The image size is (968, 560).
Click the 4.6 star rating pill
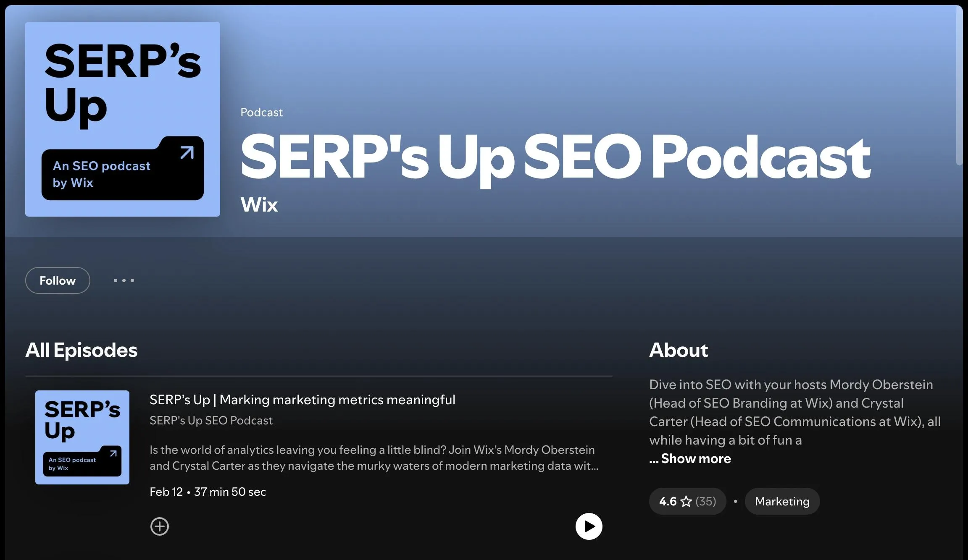point(687,501)
